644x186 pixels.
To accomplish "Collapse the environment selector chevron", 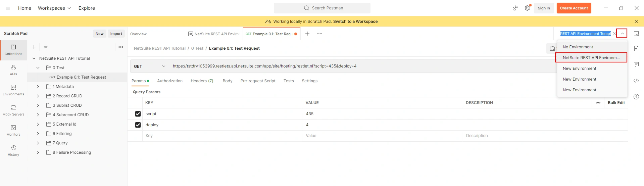I will pos(622,34).
